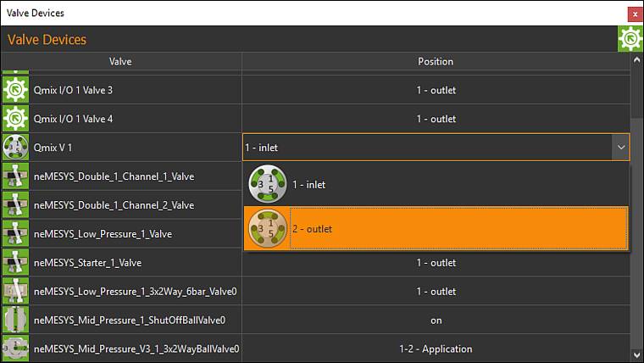The width and height of the screenshot is (644, 363).
Task: Click the Valve column header
Action: pos(120,61)
